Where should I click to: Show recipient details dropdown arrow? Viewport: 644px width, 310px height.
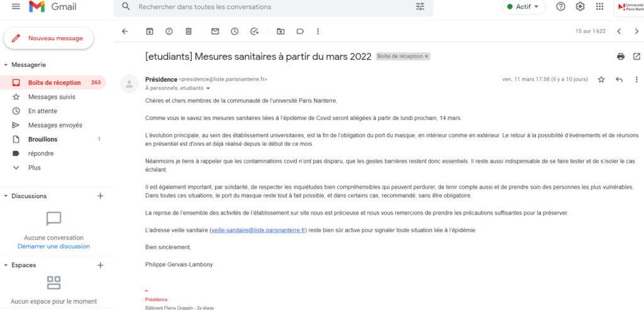click(208, 89)
